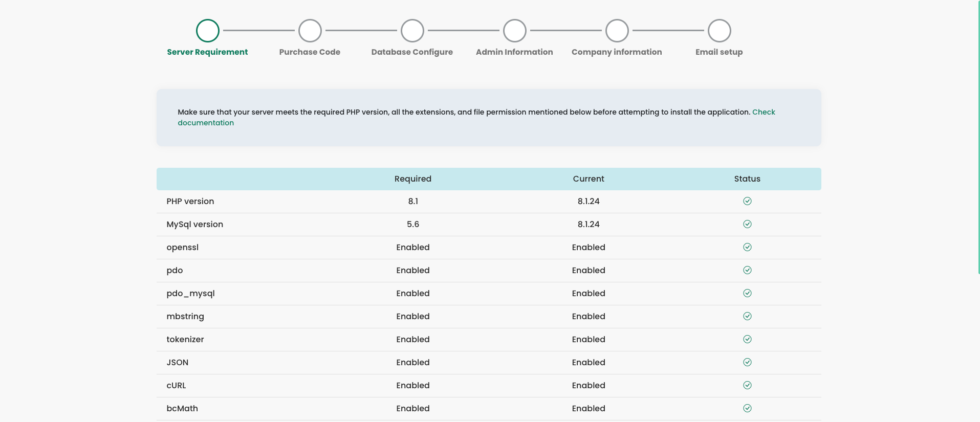Click the cURL status checkmark

(x=747, y=385)
